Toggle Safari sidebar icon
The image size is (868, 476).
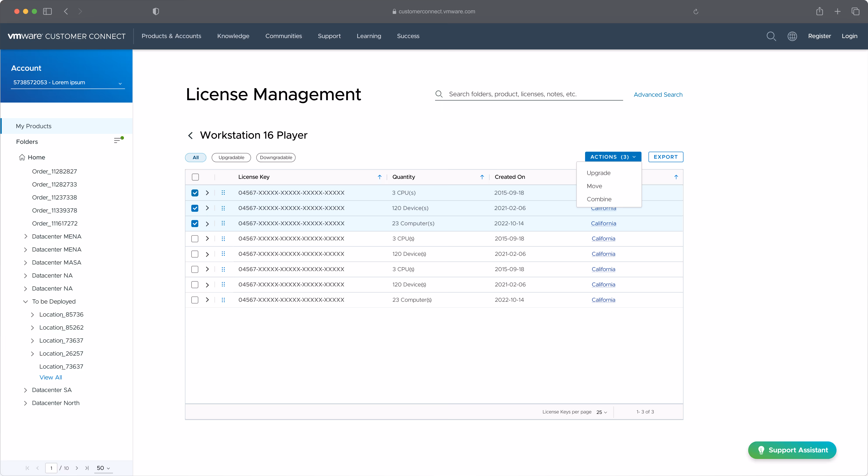point(47,11)
